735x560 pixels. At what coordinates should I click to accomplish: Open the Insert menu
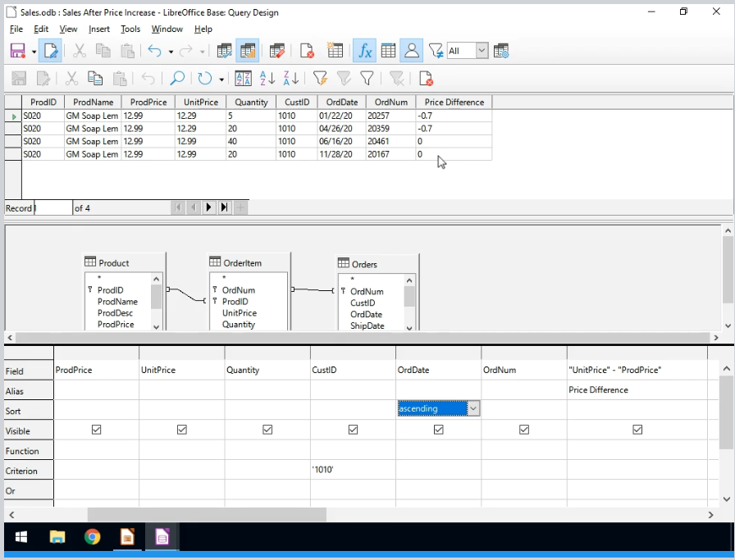pos(99,29)
